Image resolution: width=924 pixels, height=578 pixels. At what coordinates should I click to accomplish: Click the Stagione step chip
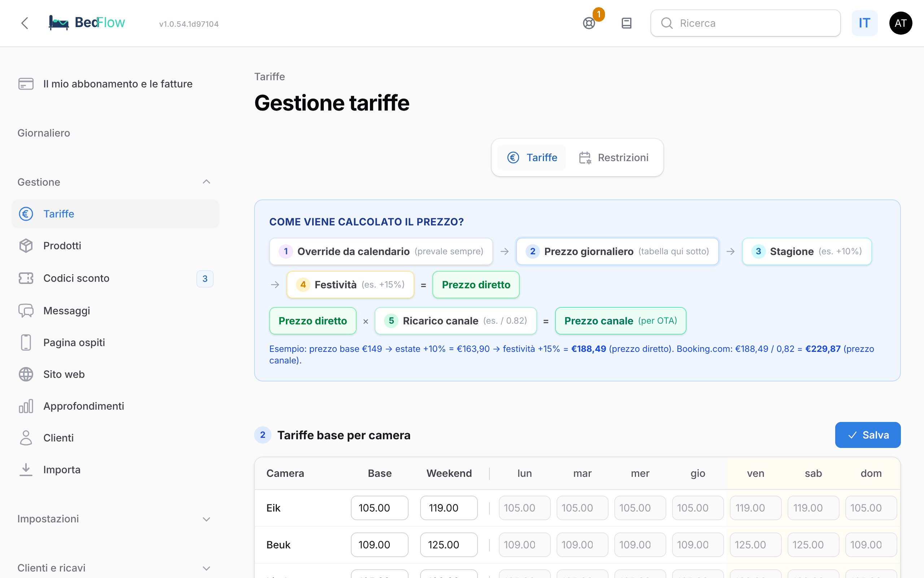[x=806, y=251]
